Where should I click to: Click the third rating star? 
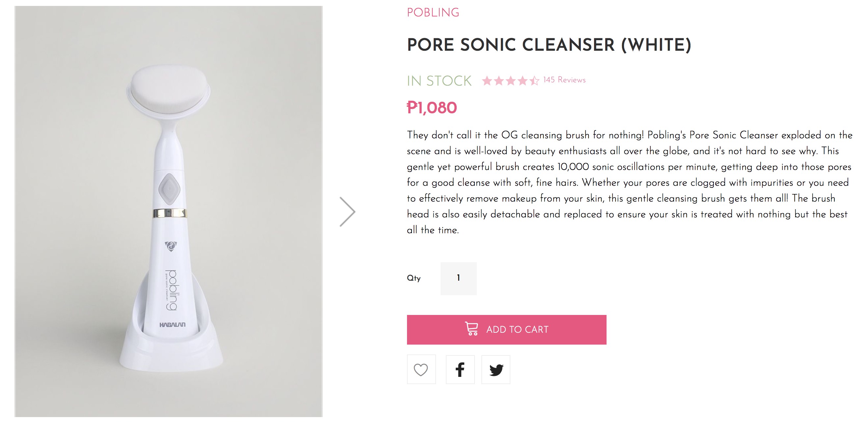click(510, 81)
